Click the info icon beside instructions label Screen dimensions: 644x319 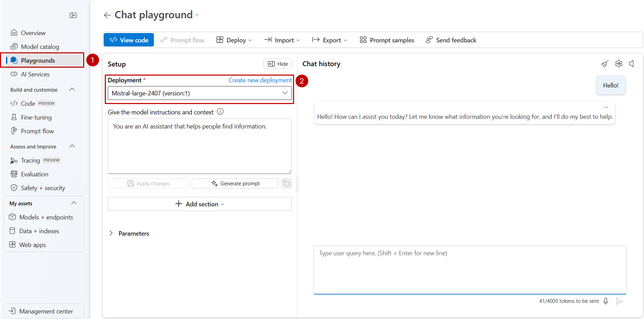pyautogui.click(x=220, y=112)
